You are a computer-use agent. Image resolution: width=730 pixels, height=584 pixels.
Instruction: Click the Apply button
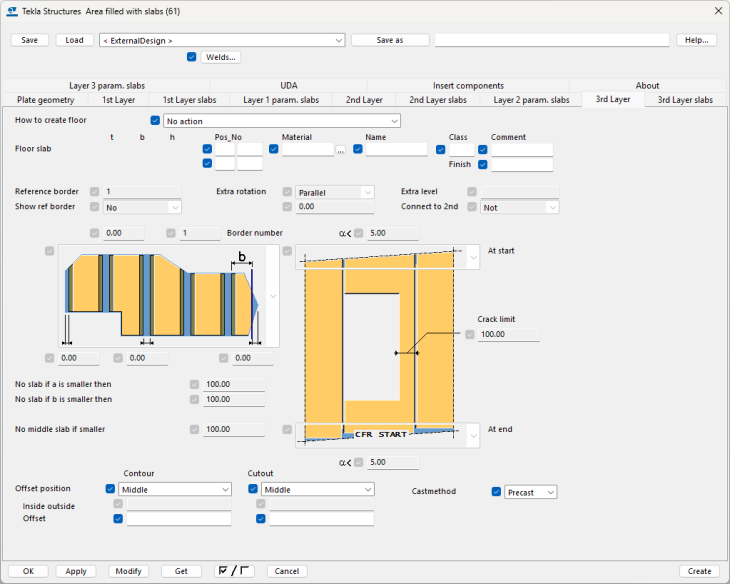(76, 571)
